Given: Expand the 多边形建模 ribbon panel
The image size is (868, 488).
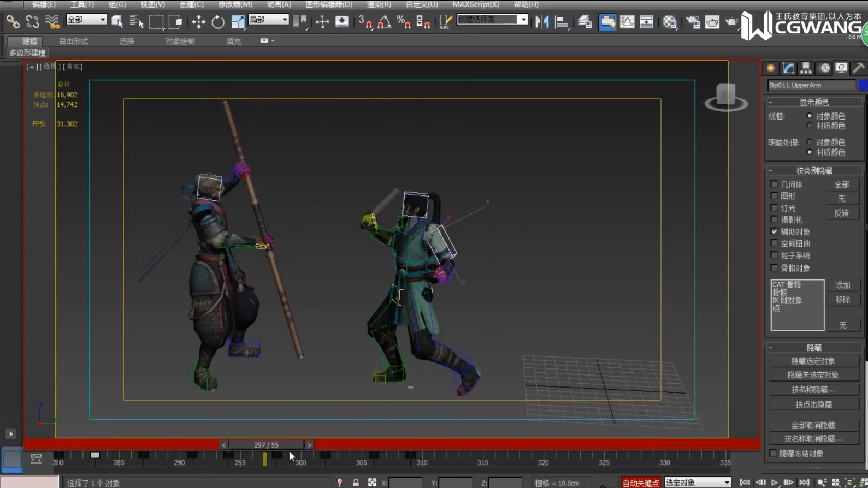Looking at the screenshot, I should [x=27, y=53].
